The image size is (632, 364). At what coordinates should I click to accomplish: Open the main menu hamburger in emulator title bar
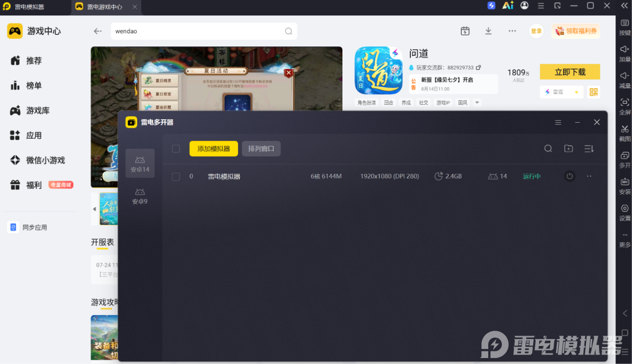coord(541,5)
